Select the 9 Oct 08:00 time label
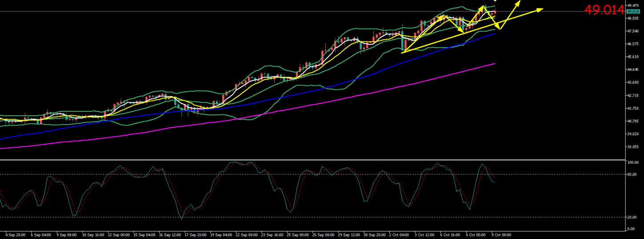This screenshot has height=239, width=644. tap(500, 234)
